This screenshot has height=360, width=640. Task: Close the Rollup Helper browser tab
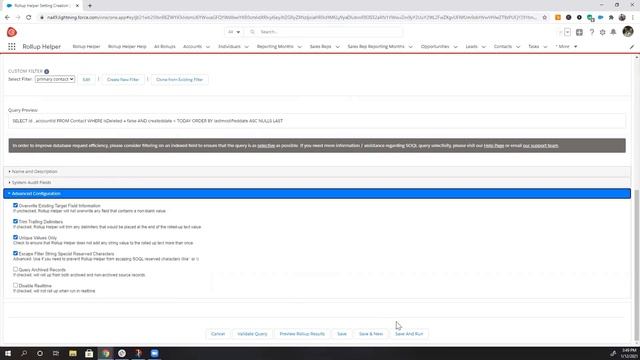78,6
